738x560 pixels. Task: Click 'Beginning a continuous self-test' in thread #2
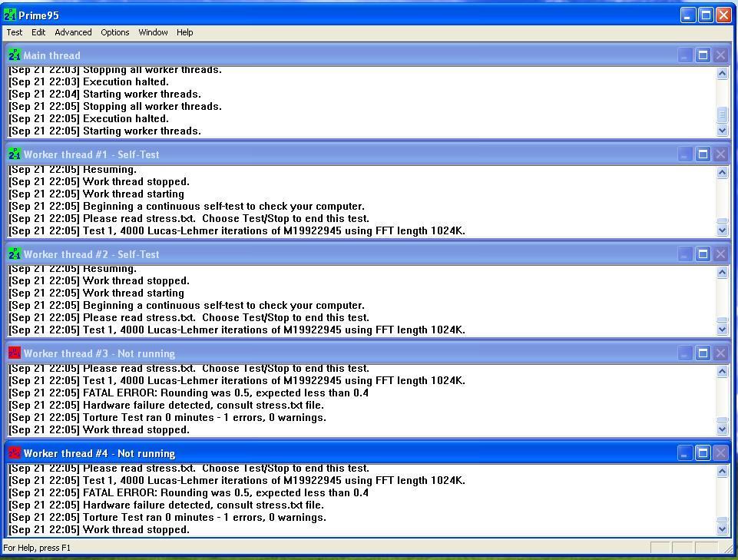click(x=164, y=305)
